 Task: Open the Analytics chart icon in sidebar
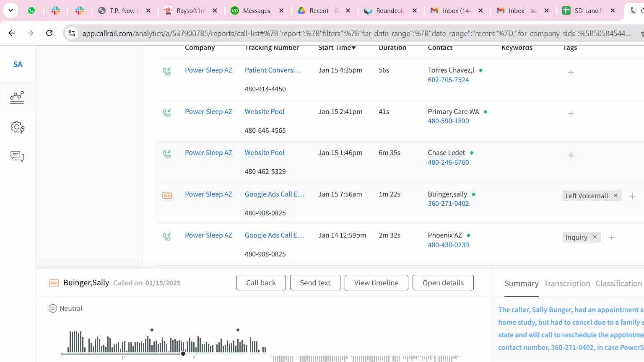(17, 97)
